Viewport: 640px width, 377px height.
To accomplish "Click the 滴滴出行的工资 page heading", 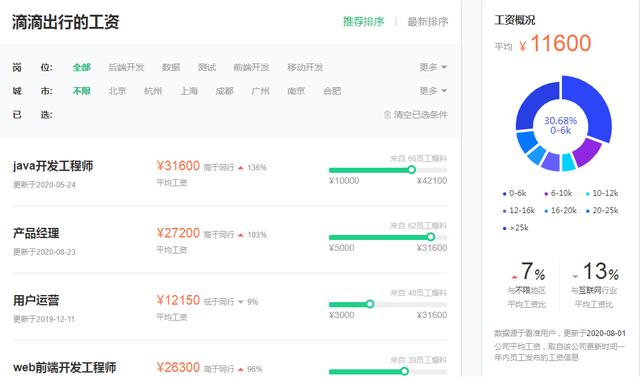I will point(65,22).
